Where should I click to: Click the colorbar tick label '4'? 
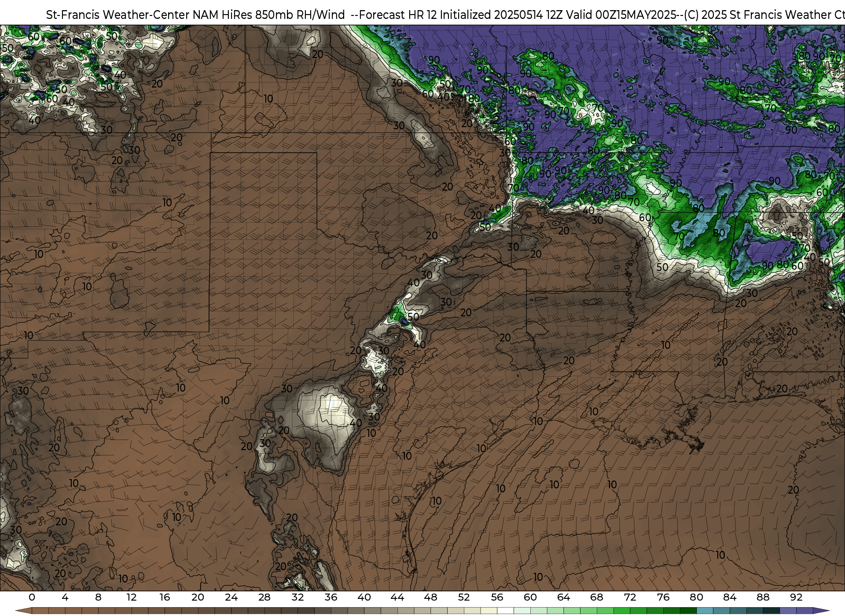coord(65,597)
